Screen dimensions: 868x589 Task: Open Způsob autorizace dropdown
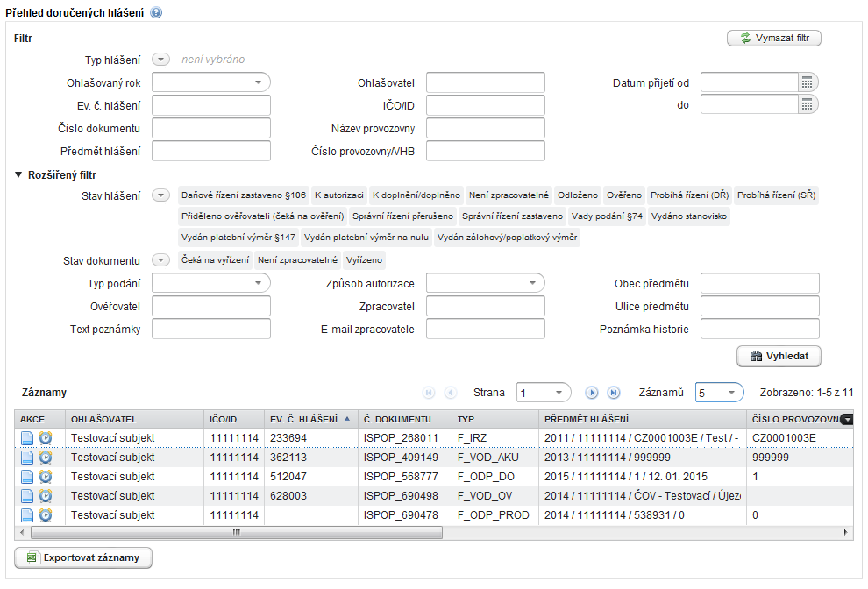pos(485,283)
